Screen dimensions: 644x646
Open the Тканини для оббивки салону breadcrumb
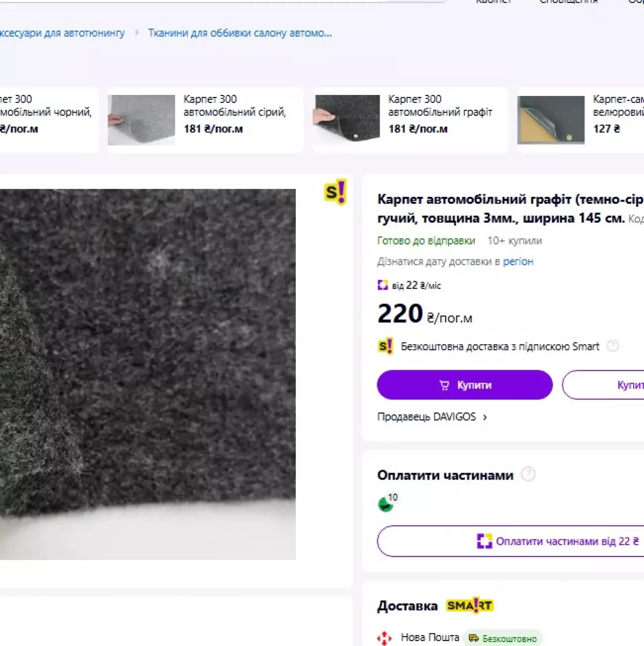pos(240,33)
